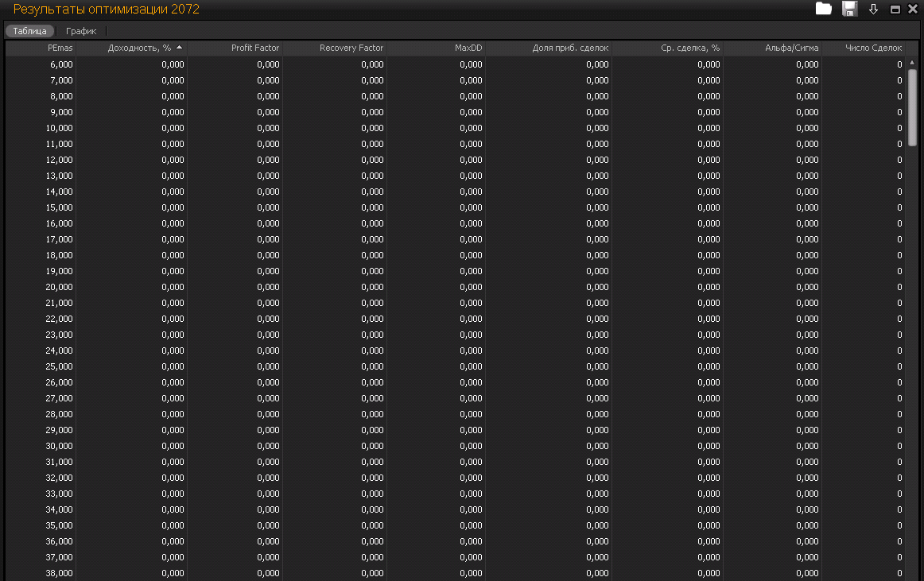Click the vertical scrollbar thumb
This screenshot has width=924, height=581.
(x=912, y=107)
